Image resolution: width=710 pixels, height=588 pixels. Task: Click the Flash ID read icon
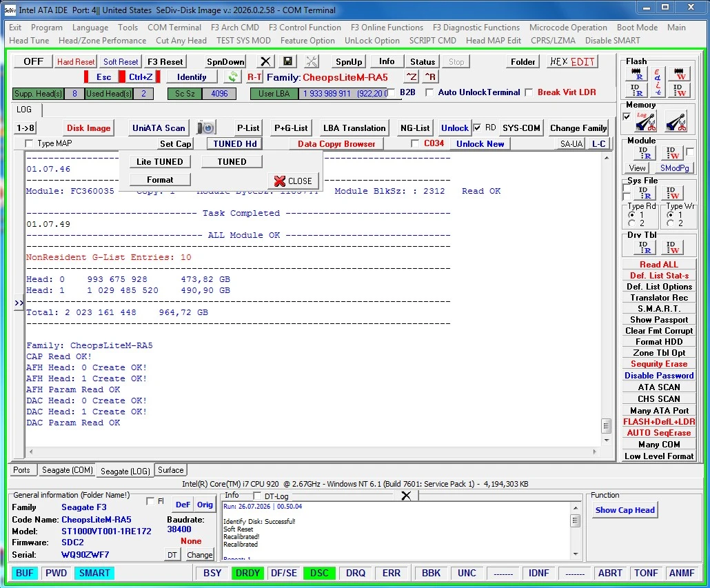click(636, 90)
